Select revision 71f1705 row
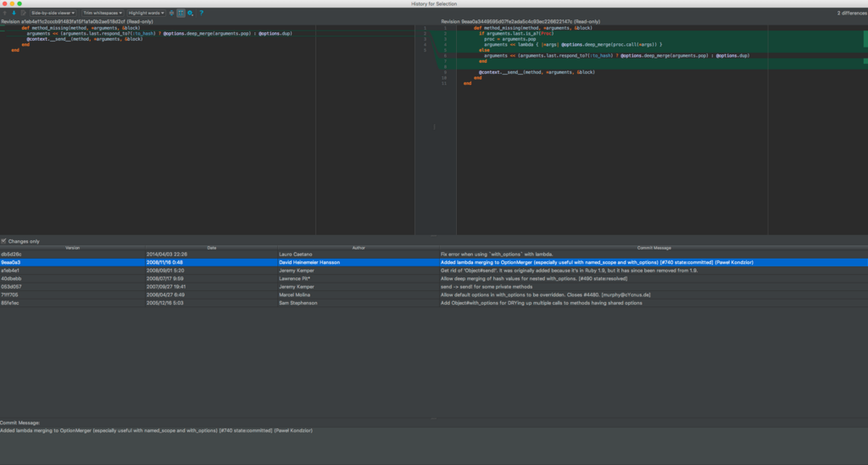The width and height of the screenshot is (868, 465). point(434,294)
